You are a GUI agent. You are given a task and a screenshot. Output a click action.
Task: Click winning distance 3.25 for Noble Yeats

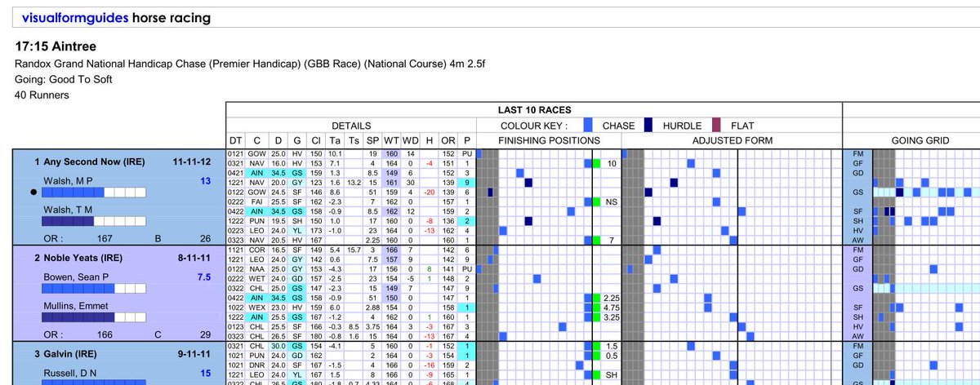coord(610,317)
